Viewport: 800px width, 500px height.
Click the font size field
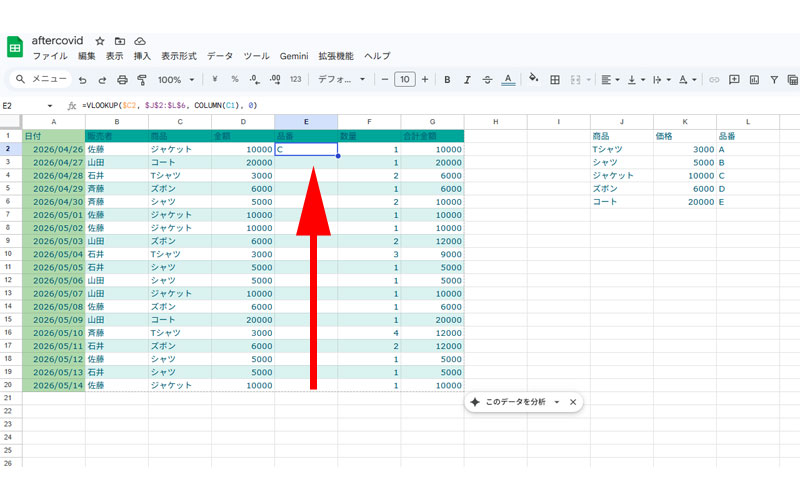[405, 79]
